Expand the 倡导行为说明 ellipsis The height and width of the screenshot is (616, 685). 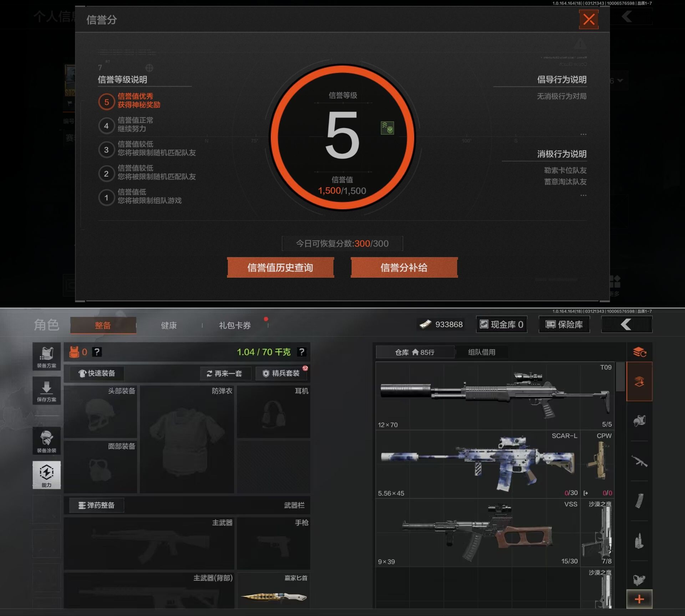(x=583, y=134)
